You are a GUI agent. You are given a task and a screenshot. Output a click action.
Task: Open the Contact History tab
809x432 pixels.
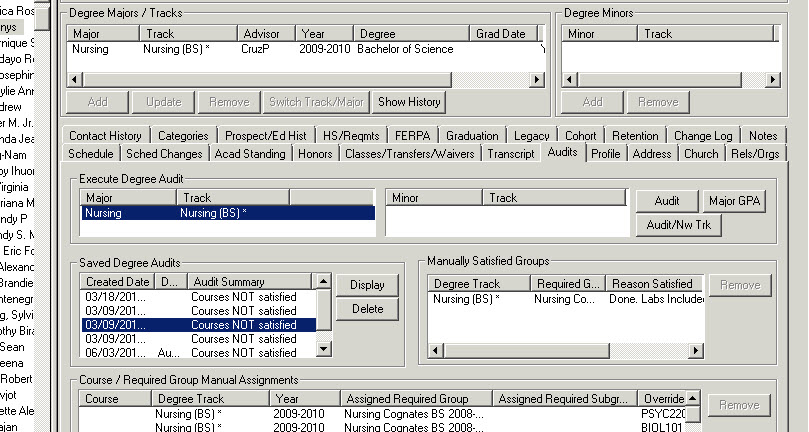105,136
